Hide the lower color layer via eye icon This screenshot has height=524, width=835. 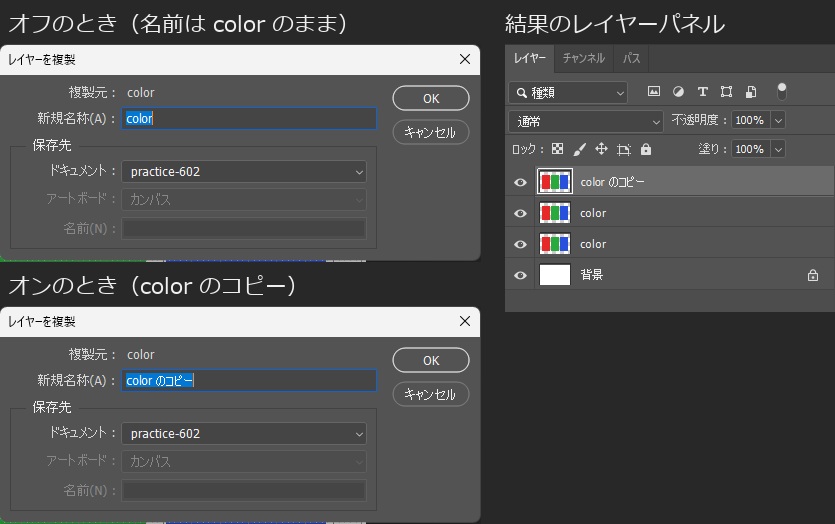click(520, 244)
